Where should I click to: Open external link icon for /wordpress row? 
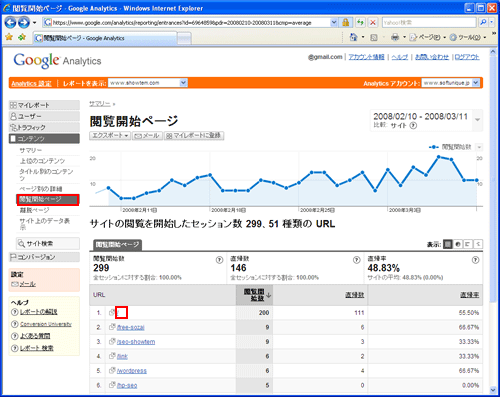112,370
